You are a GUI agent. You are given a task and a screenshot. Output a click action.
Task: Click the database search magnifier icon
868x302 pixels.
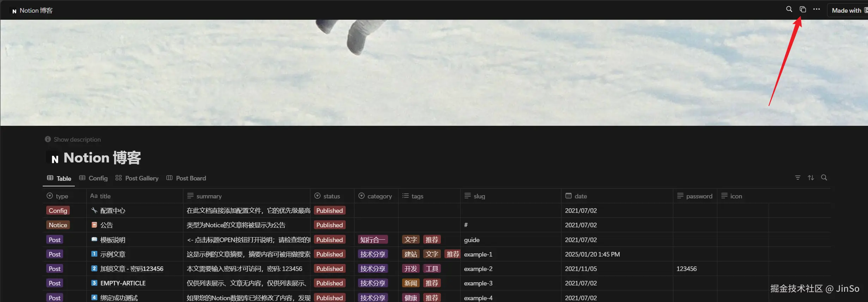(x=824, y=178)
